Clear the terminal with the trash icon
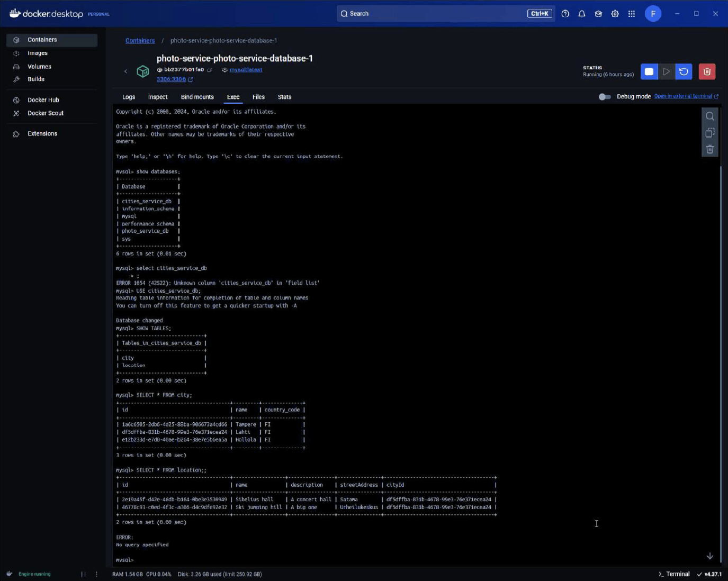Image resolution: width=728 pixels, height=581 pixels. pyautogui.click(x=710, y=149)
